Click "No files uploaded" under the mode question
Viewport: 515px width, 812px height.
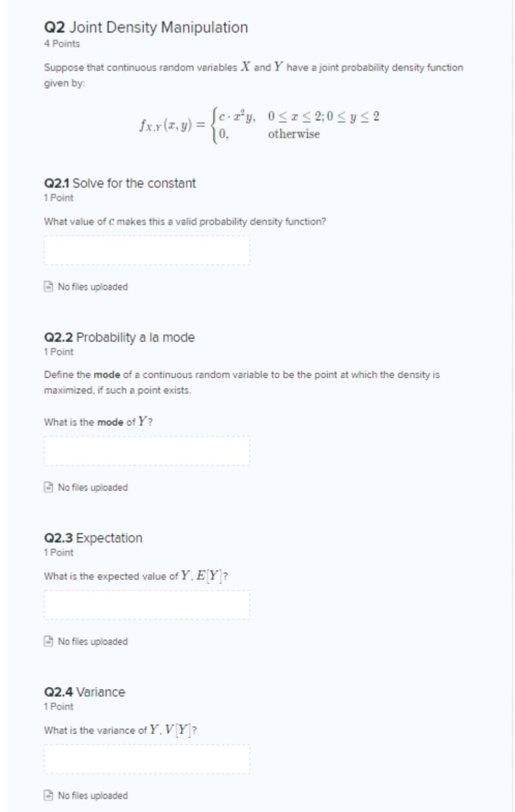(93, 487)
